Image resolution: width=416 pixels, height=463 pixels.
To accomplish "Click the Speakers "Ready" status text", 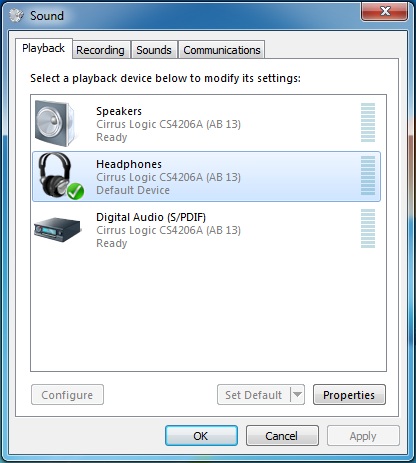I will (x=112, y=137).
